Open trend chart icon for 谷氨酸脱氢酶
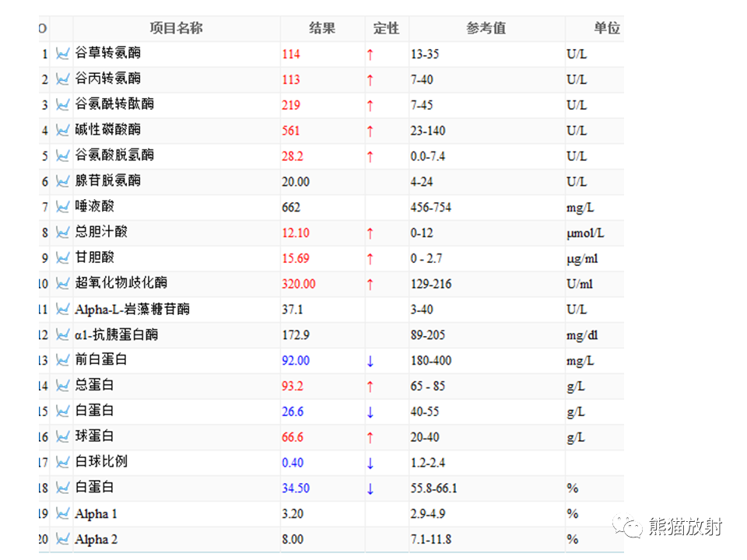Viewport: 747px width, 560px height. (x=62, y=156)
